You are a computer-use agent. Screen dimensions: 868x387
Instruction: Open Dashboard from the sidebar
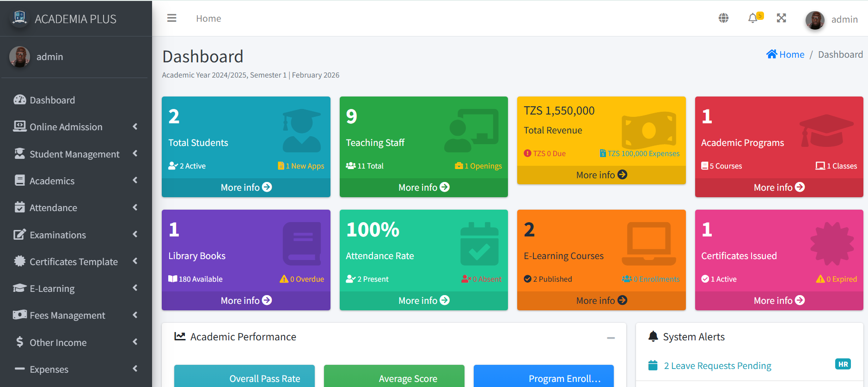coord(52,100)
